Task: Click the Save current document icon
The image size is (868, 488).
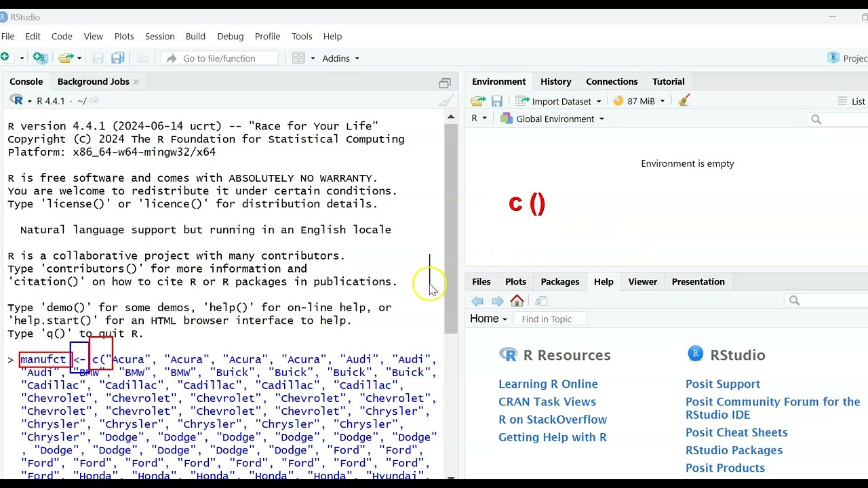Action: pos(98,58)
